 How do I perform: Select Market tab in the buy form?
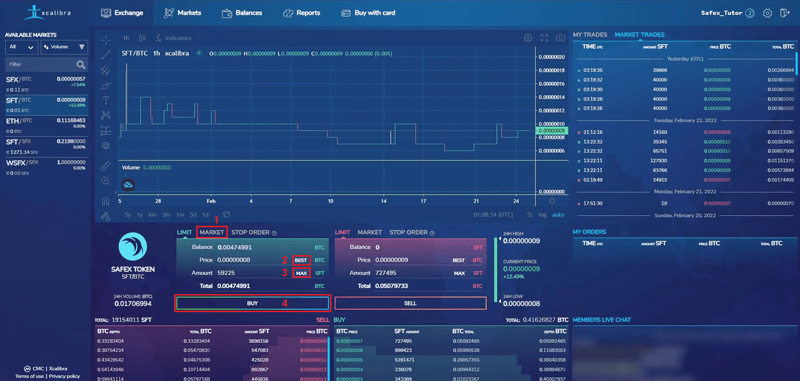tap(212, 232)
